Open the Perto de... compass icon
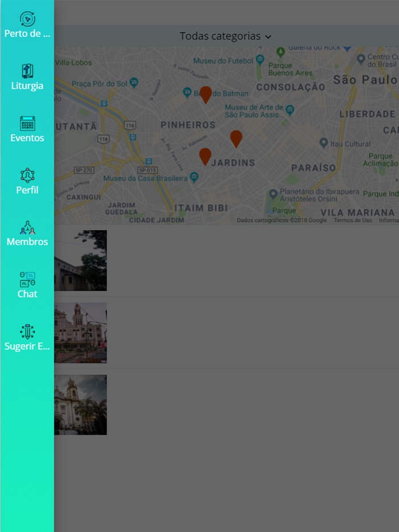 tap(27, 19)
